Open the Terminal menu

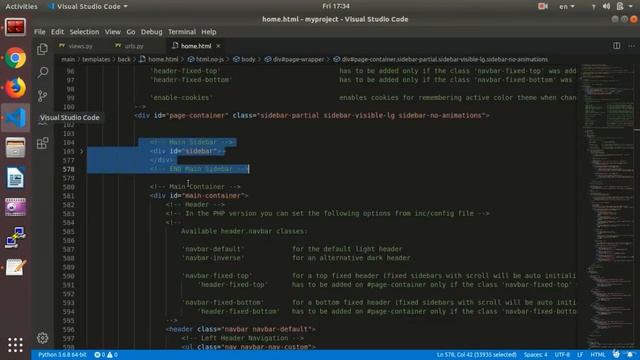(182, 32)
